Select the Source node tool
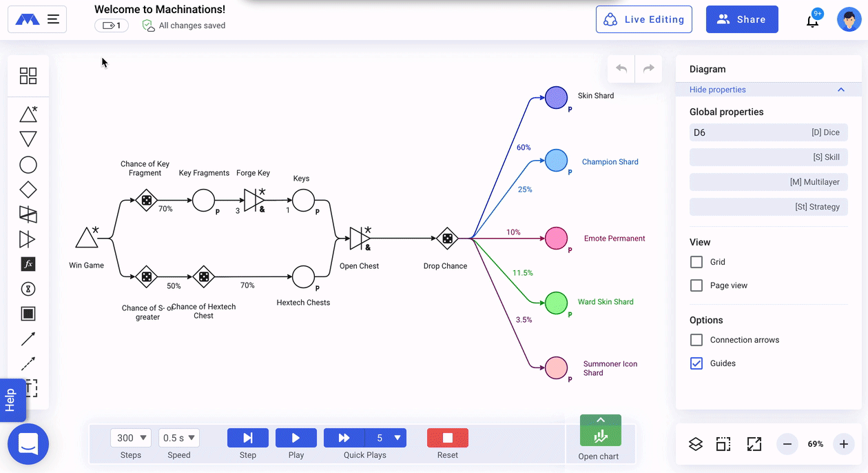868x473 pixels. coord(28,114)
